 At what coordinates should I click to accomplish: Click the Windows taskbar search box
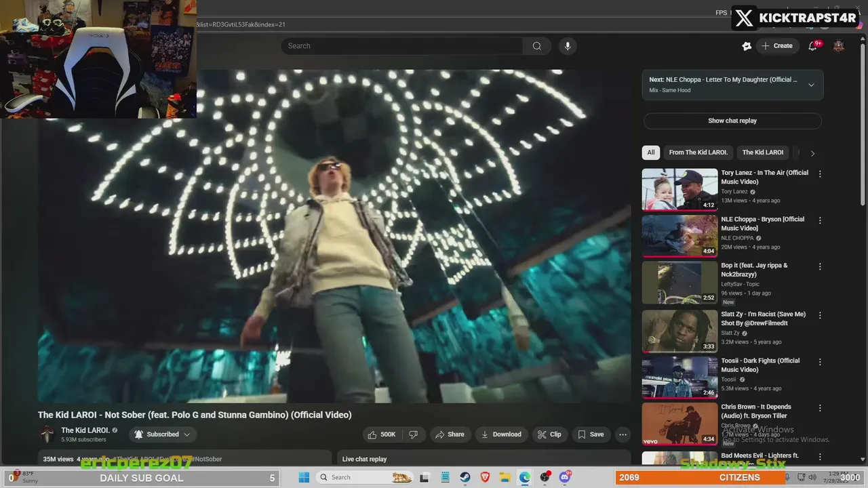[x=365, y=477]
